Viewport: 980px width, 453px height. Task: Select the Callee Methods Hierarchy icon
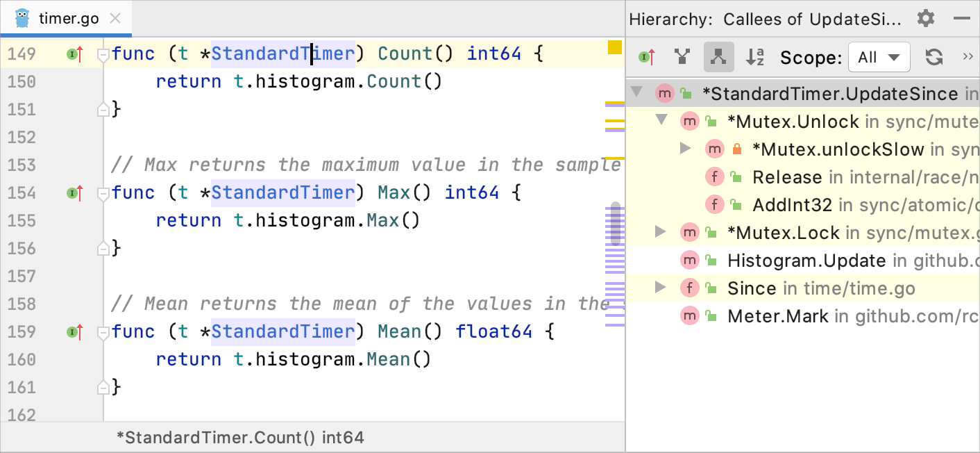tap(718, 56)
